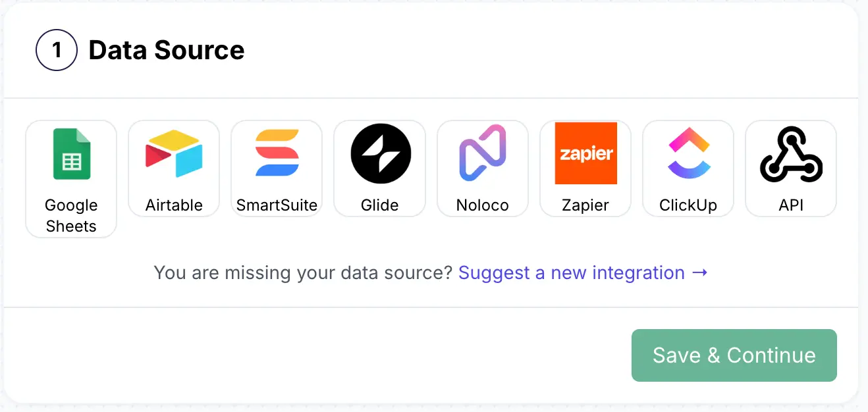Select the API card label

(x=790, y=205)
